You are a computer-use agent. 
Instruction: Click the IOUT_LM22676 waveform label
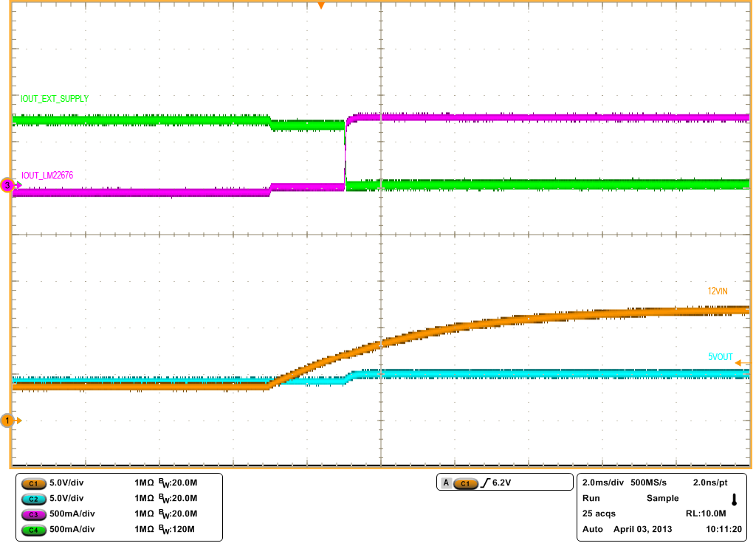(x=47, y=176)
